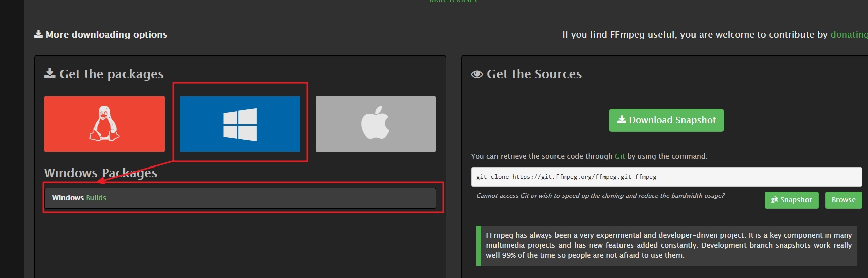Follow the green Git hyperlink
The width and height of the screenshot is (868, 278).
619,156
